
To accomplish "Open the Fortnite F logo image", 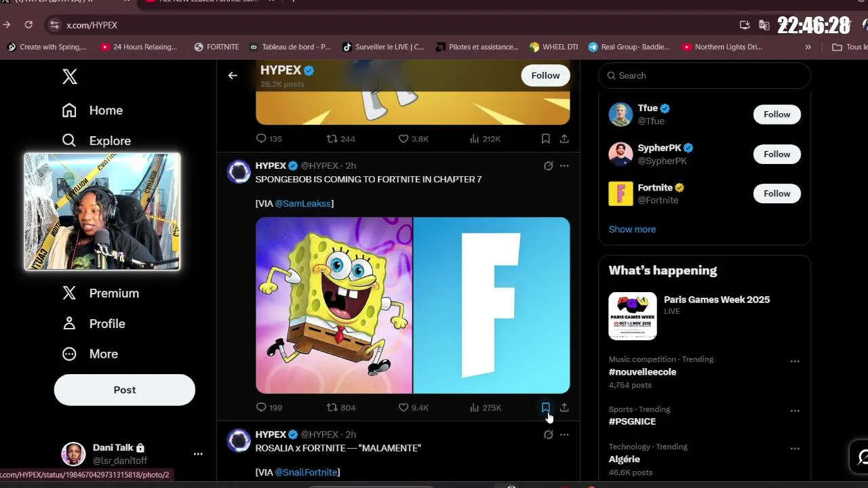I will click(x=492, y=306).
